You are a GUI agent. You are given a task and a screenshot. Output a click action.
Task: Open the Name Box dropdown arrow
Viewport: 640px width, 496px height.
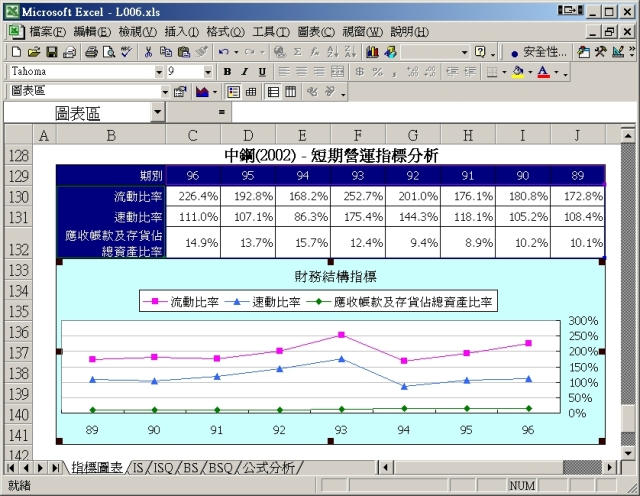coord(158,112)
